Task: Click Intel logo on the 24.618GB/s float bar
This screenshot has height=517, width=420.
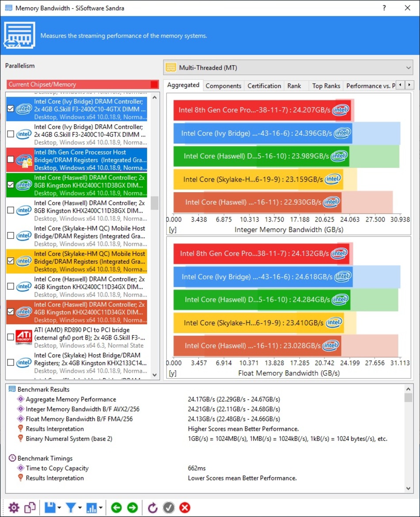Action: click(343, 276)
